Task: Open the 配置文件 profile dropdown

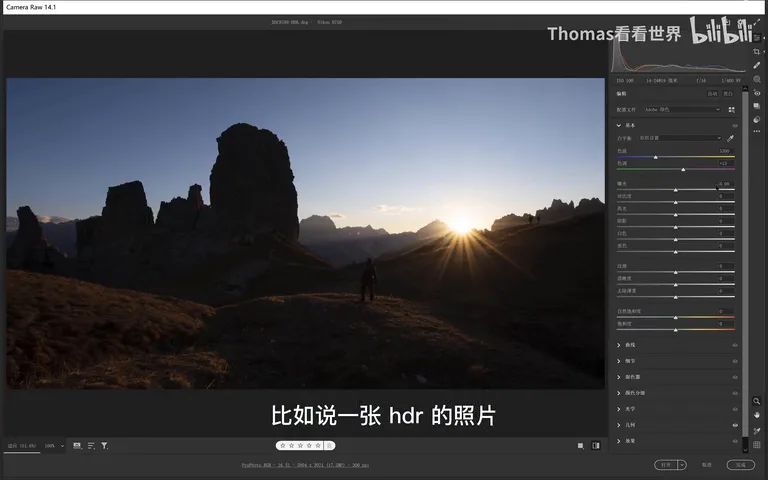Action: 682,110
